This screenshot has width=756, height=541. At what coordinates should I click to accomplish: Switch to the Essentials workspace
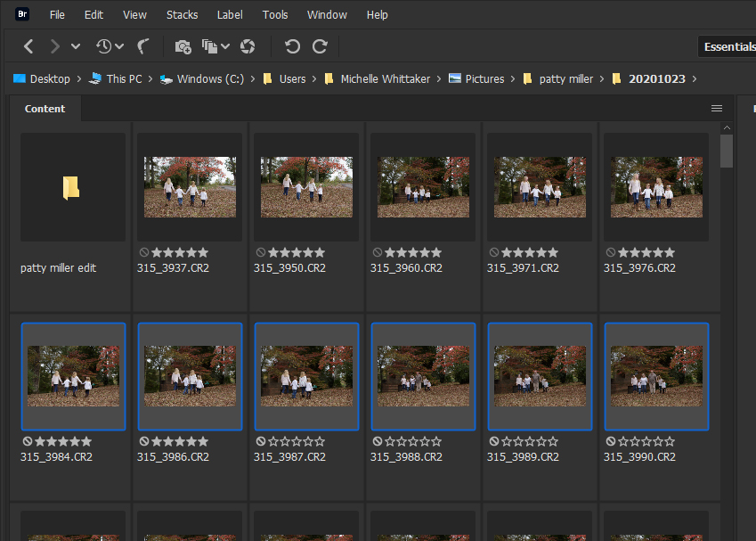(x=730, y=46)
